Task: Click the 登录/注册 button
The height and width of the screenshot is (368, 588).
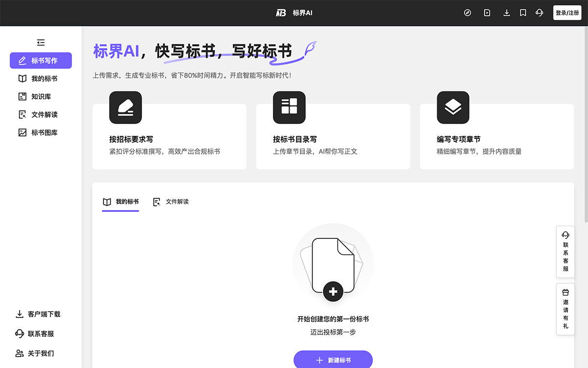Action: tap(567, 13)
